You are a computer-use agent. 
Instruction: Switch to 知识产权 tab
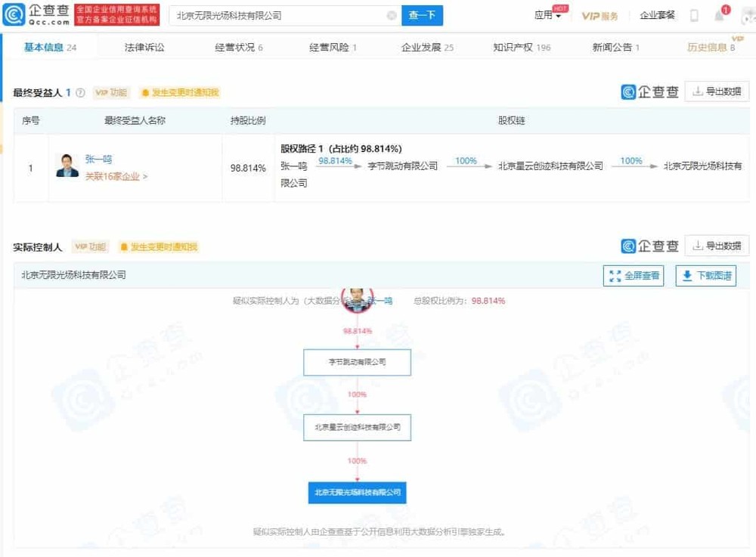click(x=522, y=47)
